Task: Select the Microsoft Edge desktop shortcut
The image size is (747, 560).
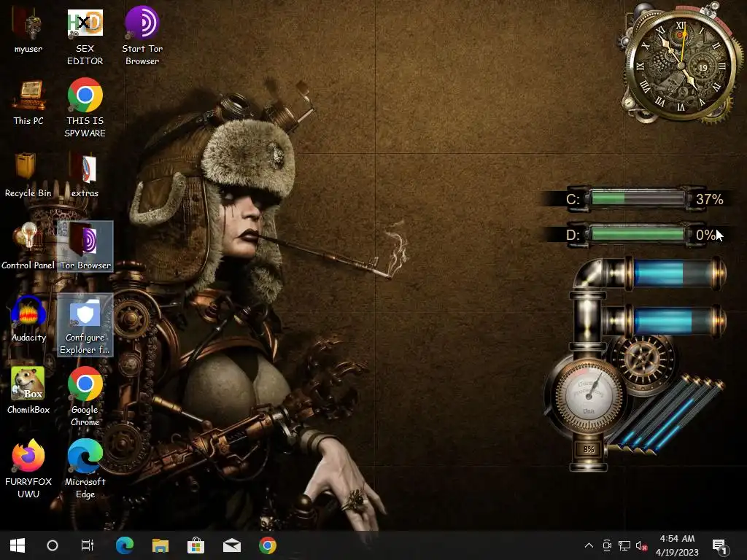Action: click(85, 469)
